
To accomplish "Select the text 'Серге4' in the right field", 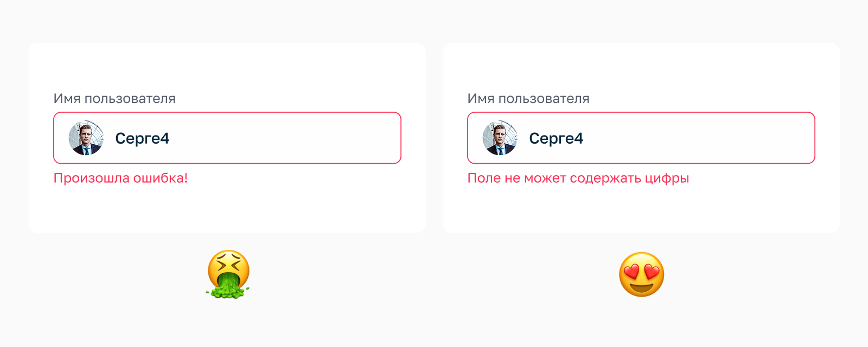I will coord(557,138).
